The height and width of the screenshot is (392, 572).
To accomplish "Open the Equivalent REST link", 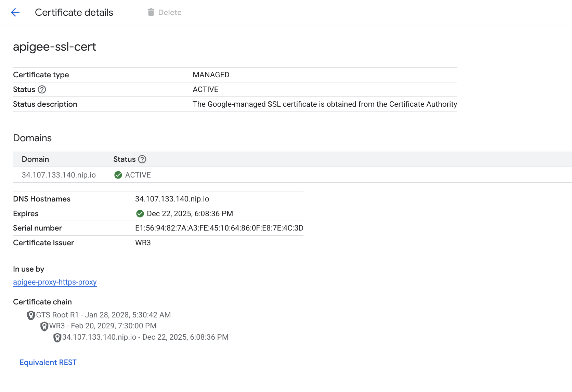I will point(48,363).
